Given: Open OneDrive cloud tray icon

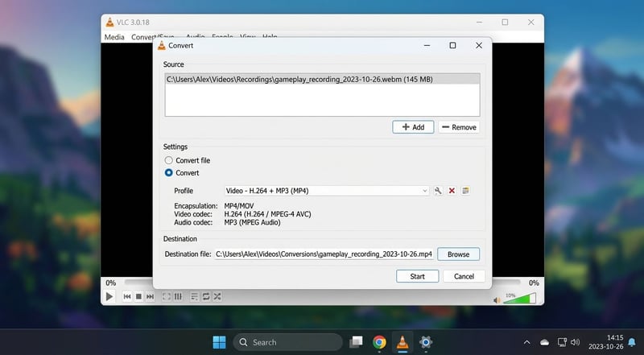Looking at the screenshot, I should pos(545,342).
